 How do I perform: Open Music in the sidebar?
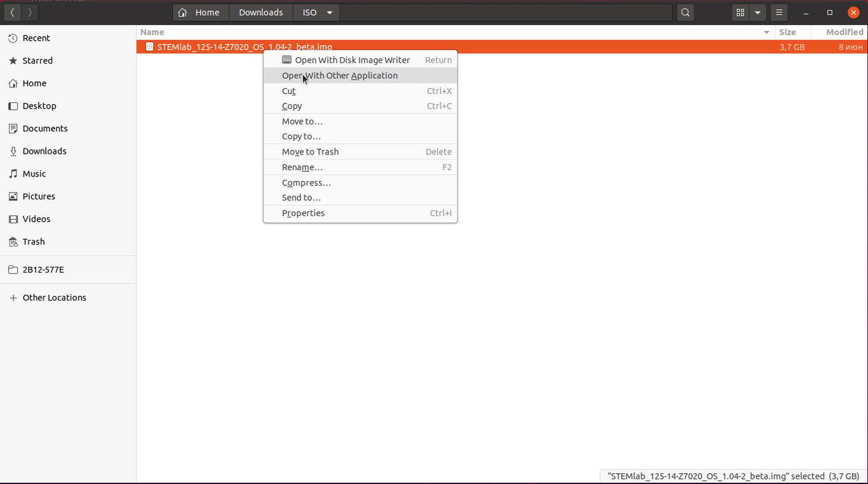(x=68, y=174)
